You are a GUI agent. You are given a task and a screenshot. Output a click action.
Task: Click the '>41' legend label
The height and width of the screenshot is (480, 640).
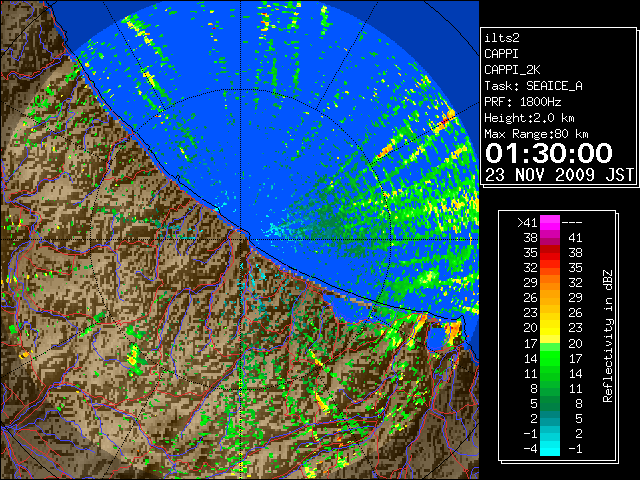click(x=527, y=223)
